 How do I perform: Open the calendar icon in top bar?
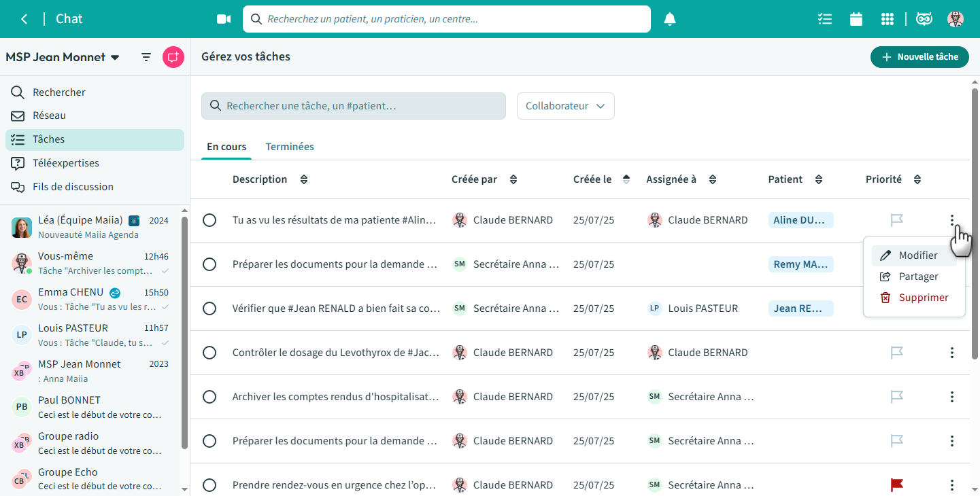coord(856,19)
